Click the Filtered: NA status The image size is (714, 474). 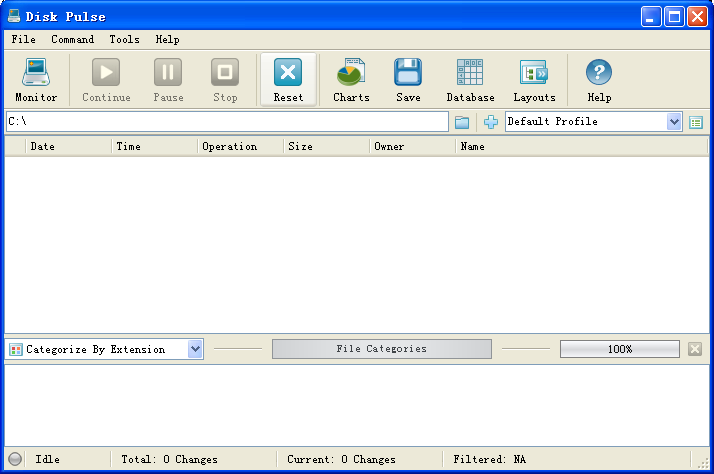coord(490,459)
